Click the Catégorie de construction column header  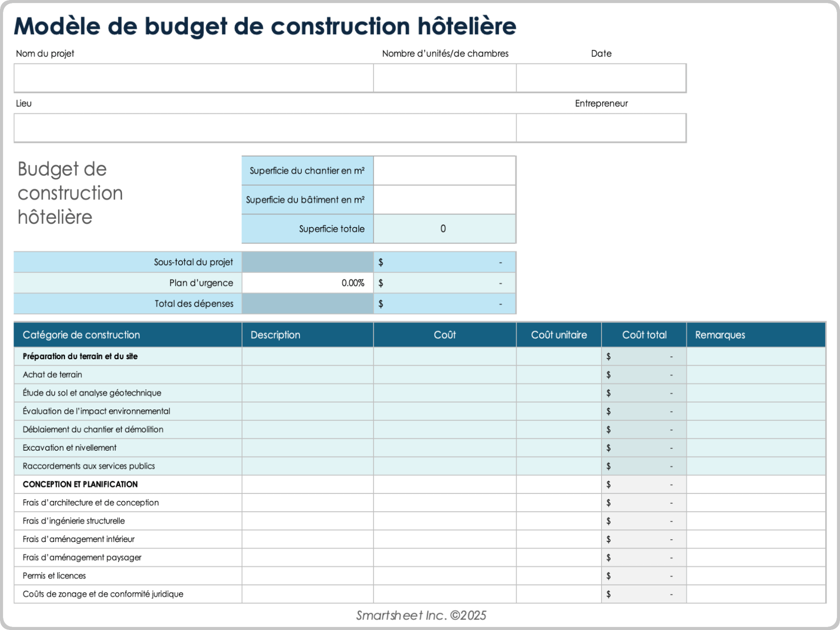81,335
